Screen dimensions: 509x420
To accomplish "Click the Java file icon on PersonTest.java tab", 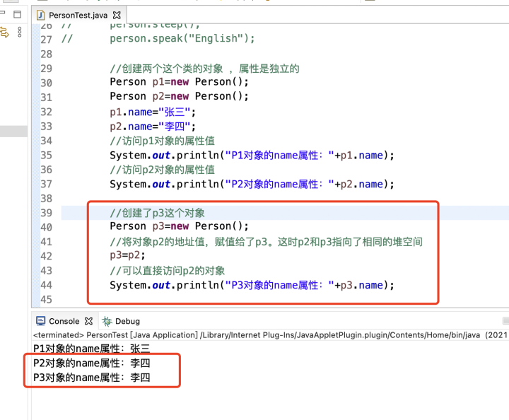I will 40,16.
